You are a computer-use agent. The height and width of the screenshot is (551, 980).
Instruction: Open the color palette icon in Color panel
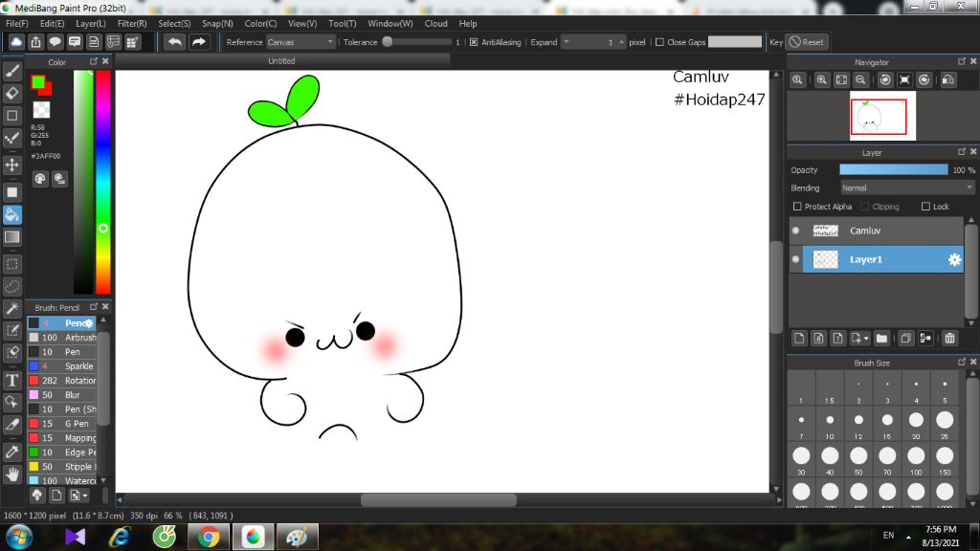click(x=40, y=179)
